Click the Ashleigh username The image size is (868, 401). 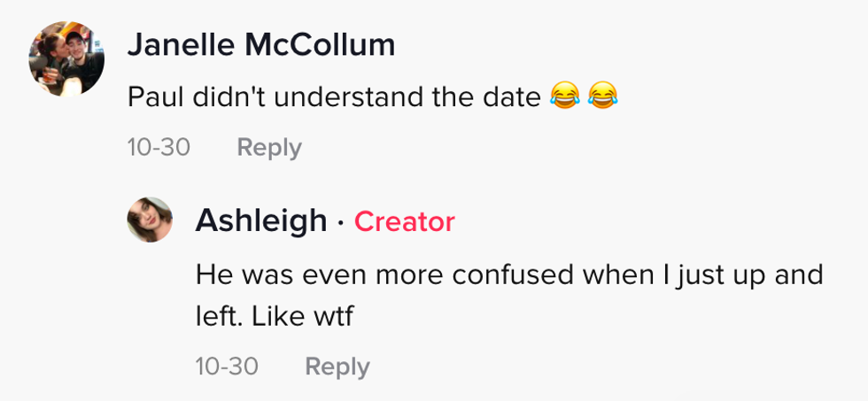point(260,220)
